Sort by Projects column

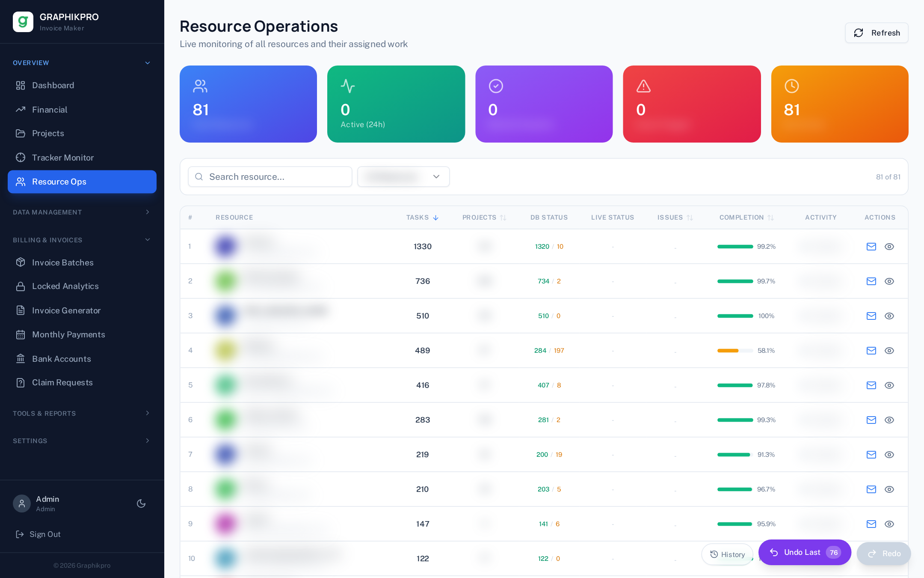coord(484,217)
